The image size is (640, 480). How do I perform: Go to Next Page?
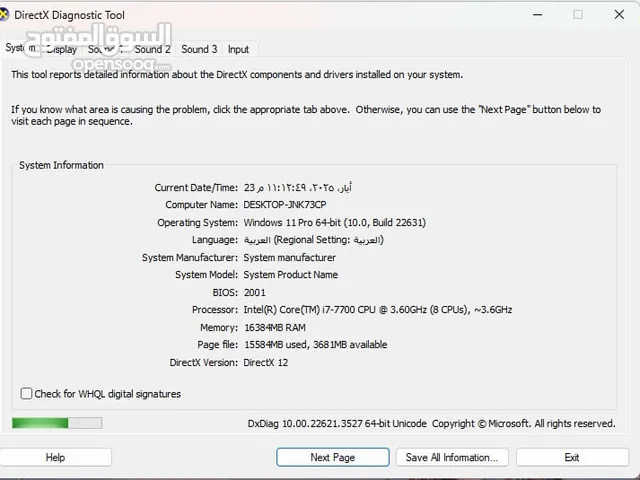pyautogui.click(x=333, y=457)
